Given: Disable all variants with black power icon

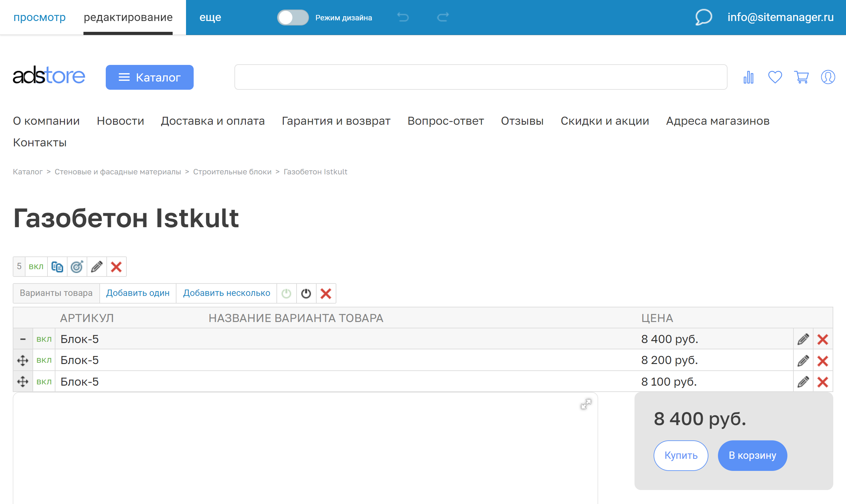Looking at the screenshot, I should (306, 293).
